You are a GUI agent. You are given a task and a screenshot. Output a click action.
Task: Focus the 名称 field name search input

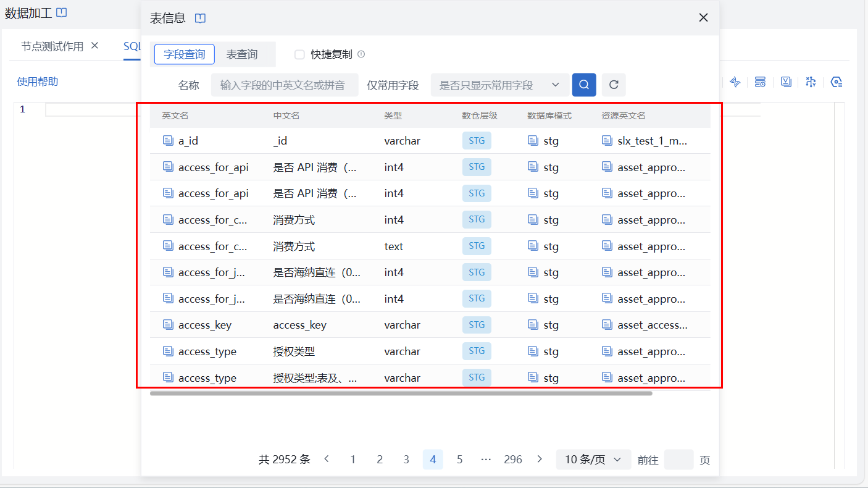coord(285,85)
